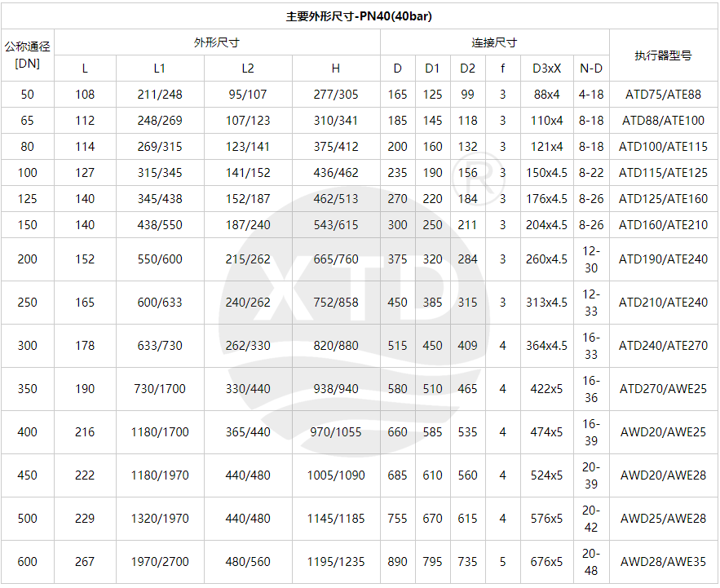The image size is (720, 588).
Task: Select the 277/305 cell in H column
Action: point(336,95)
